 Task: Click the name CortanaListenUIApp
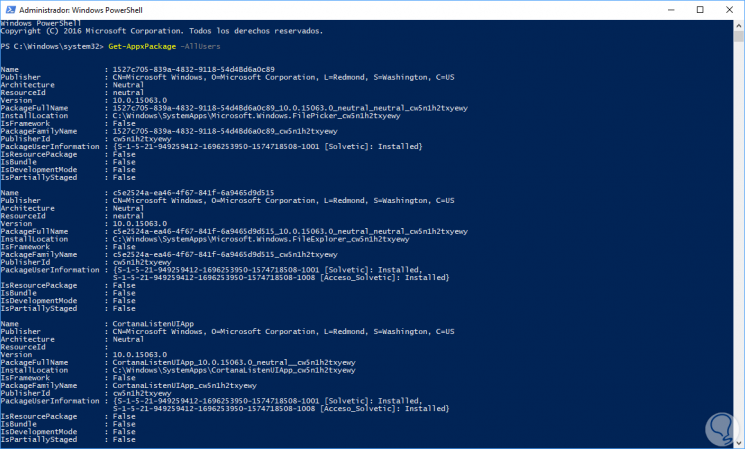coord(153,324)
